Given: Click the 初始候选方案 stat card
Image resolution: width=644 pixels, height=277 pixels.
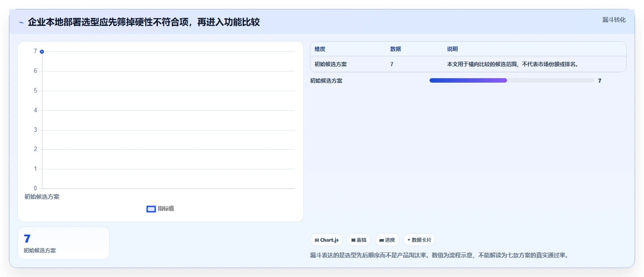Looking at the screenshot, I should click(x=63, y=243).
